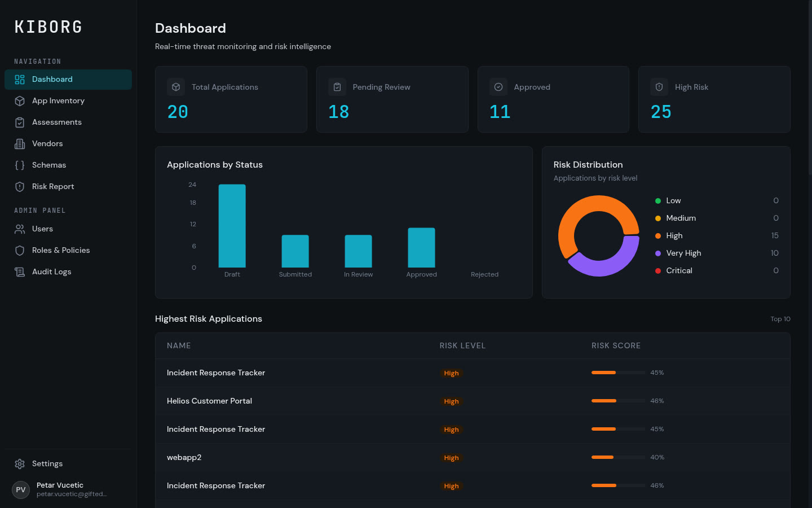Click the Audit Logs scroll icon
This screenshot has width=812, height=508.
click(x=20, y=272)
